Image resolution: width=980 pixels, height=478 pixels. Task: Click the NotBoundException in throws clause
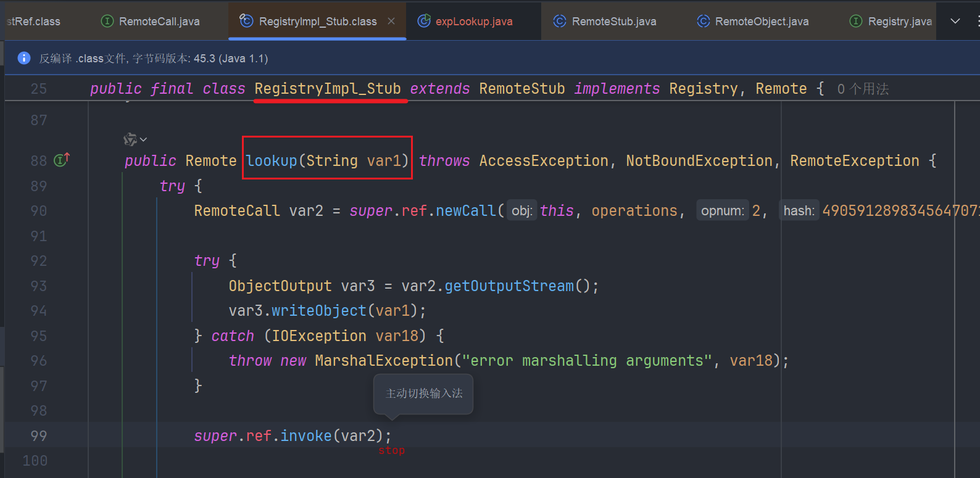(x=699, y=161)
